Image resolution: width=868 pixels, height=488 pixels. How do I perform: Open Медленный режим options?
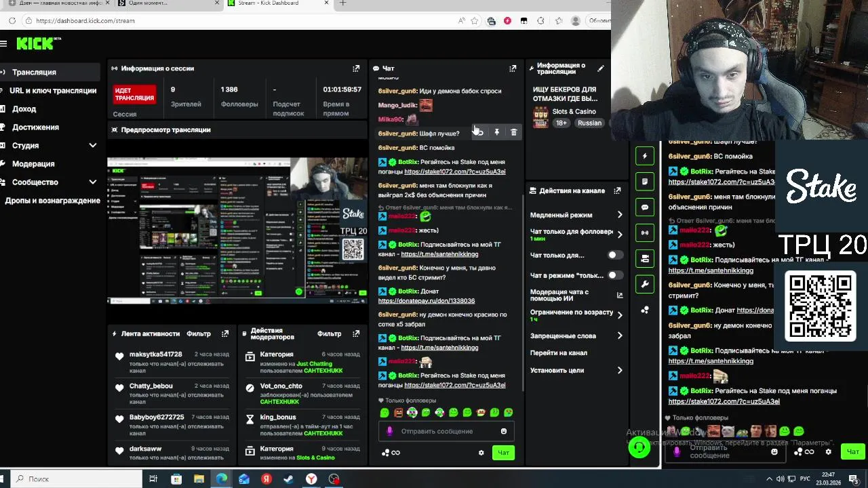click(x=576, y=215)
